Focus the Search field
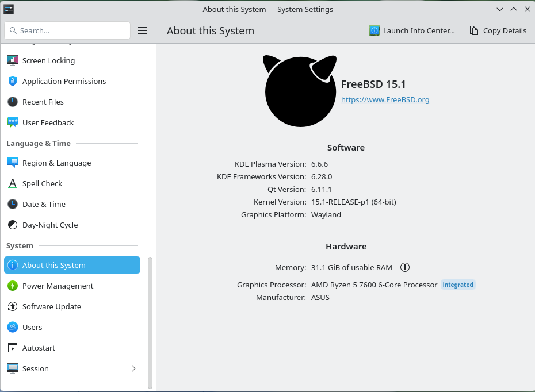Viewport: 535px width, 392px height. (67, 30)
